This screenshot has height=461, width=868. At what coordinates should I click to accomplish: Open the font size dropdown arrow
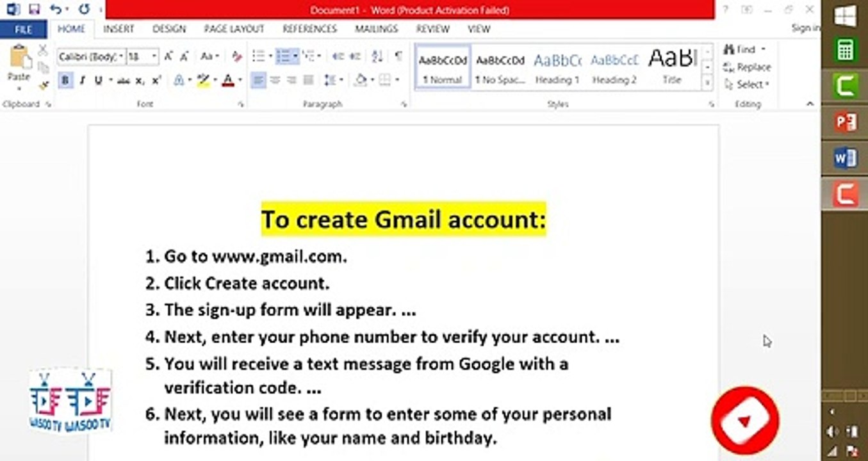tap(154, 56)
